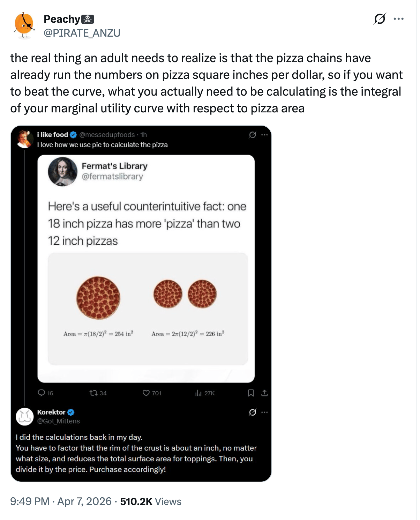Click the views analytics icon showing 27K
Viewport: 420px width, 520px height.
tap(198, 393)
